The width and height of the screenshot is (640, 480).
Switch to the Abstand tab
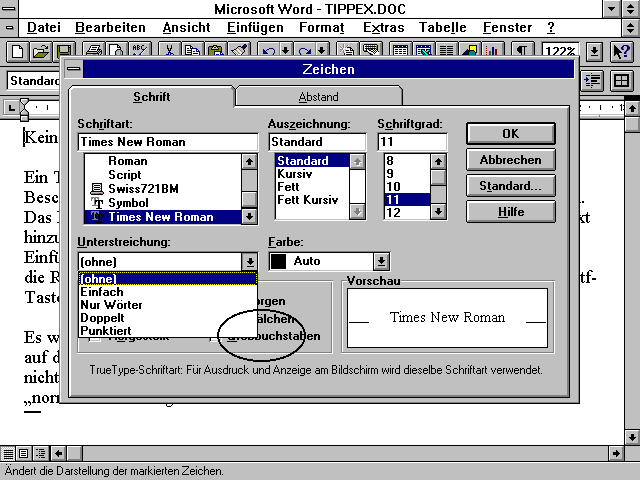click(x=318, y=97)
